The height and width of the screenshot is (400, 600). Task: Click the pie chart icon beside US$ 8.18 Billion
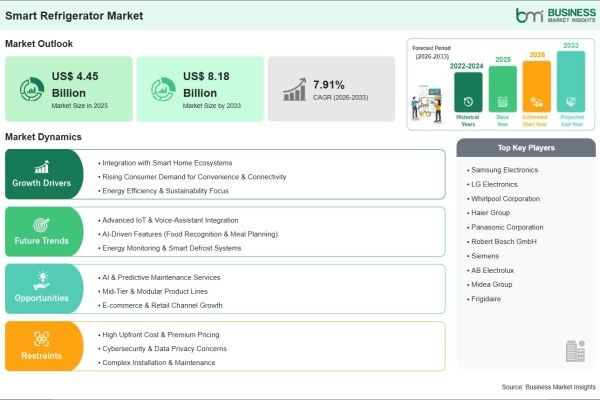(x=163, y=89)
